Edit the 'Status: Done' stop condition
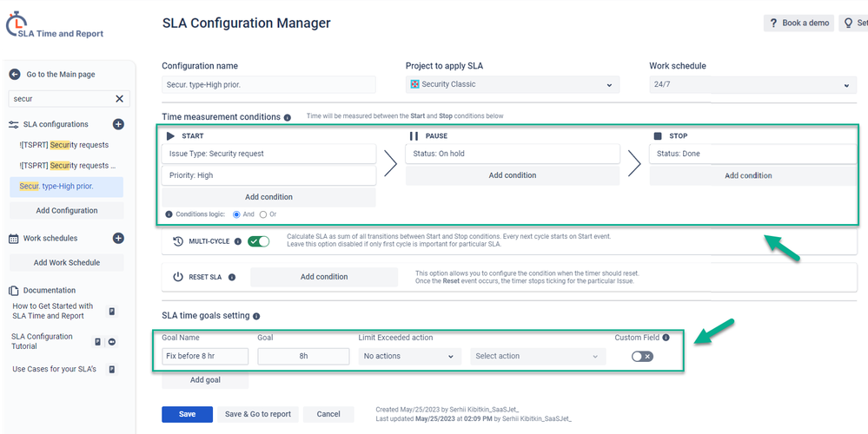Screen dimensions: 868x434 pyautogui.click(x=752, y=155)
